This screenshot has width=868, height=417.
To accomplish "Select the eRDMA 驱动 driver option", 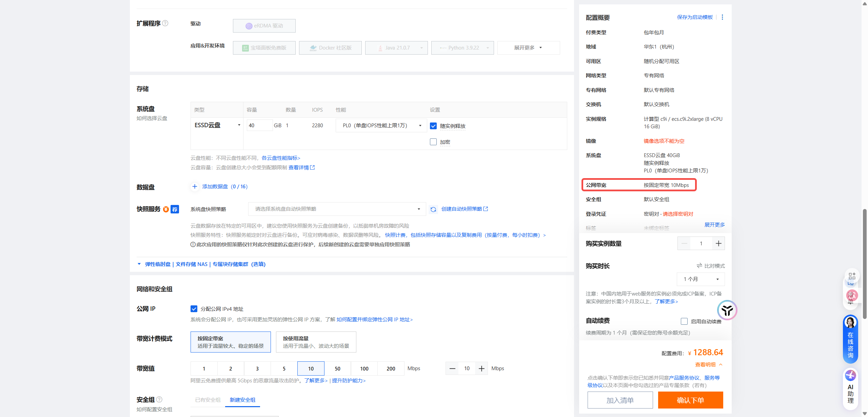I will pos(264,25).
